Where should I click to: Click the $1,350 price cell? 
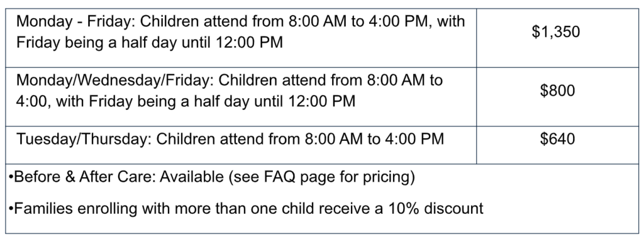click(x=557, y=38)
